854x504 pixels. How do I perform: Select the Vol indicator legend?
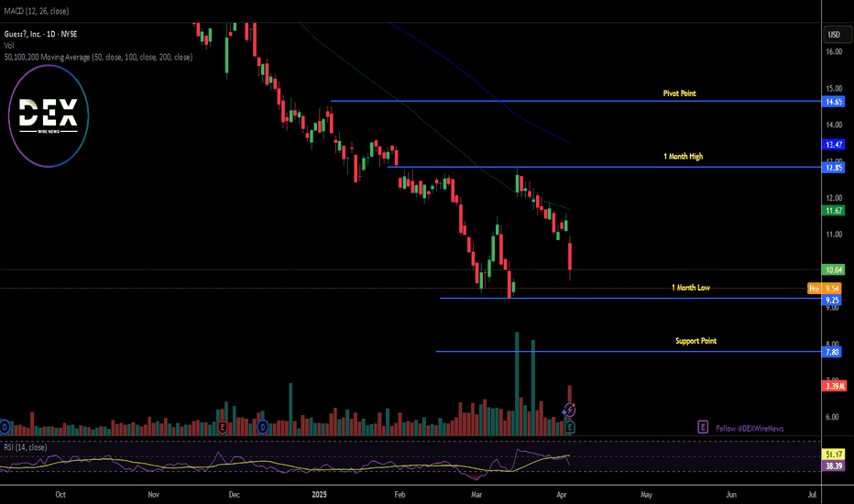coord(9,46)
